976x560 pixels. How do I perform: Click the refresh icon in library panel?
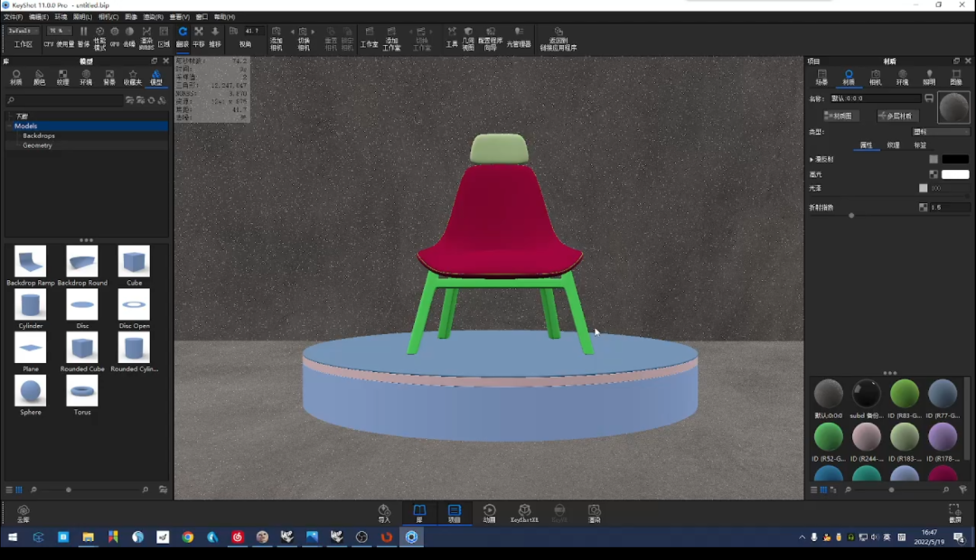[x=151, y=100]
